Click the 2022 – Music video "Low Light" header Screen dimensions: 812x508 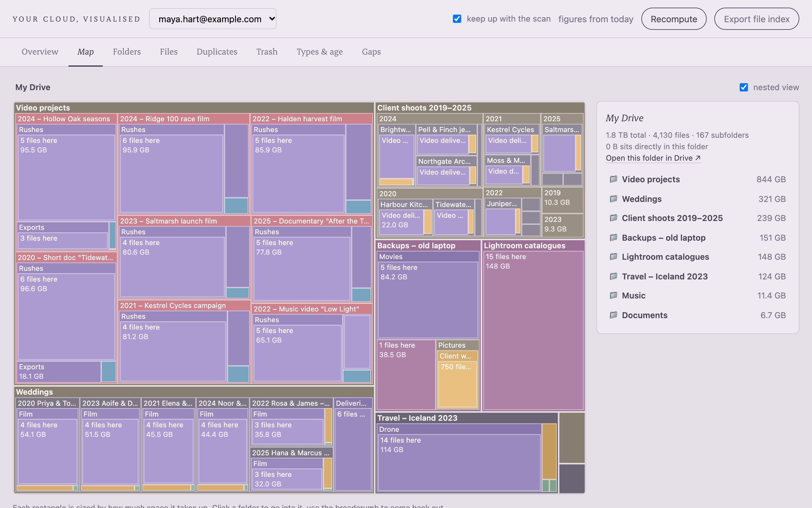tap(312, 309)
